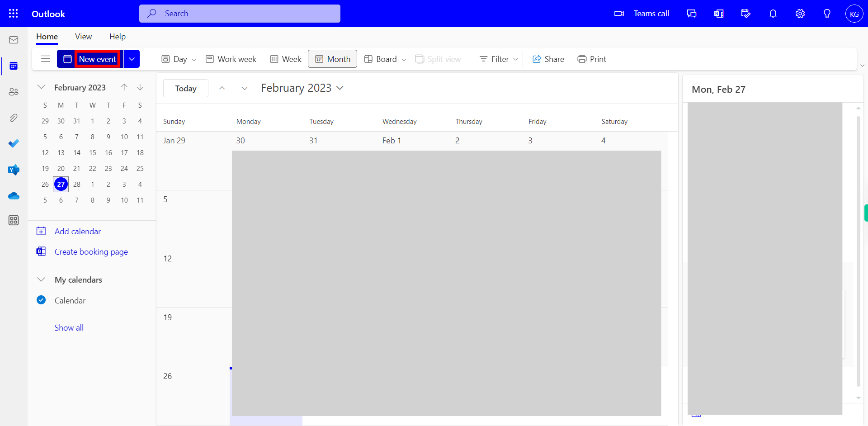Collapse My calendars section
The image size is (868, 426).
(41, 279)
